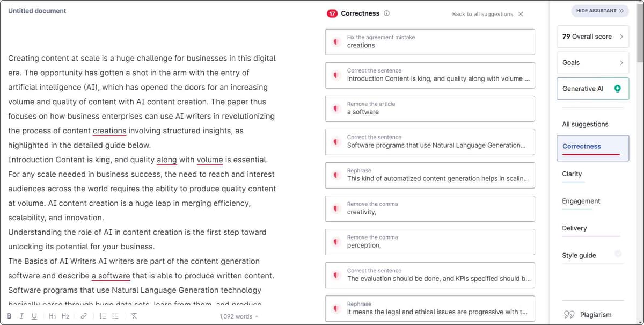644x325 pixels.
Task: Set Heading 2 style
Action: tap(65, 316)
